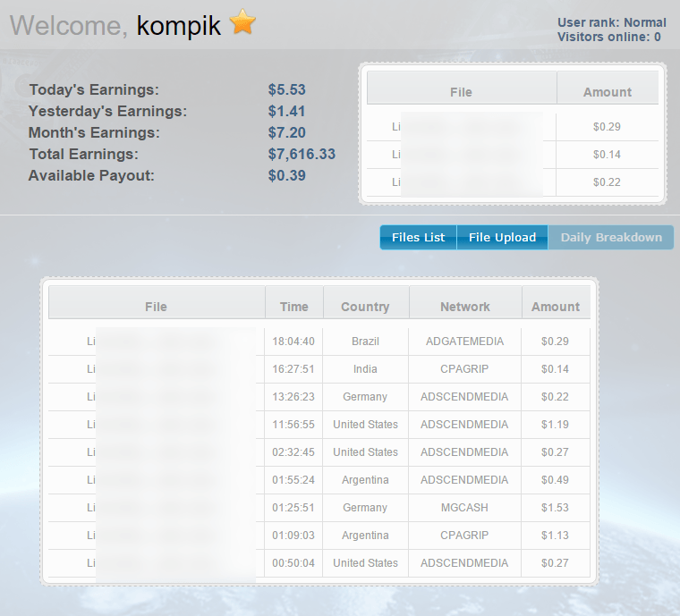The width and height of the screenshot is (680, 616).
Task: Click the Amount header in the bottom table
Action: 556,307
